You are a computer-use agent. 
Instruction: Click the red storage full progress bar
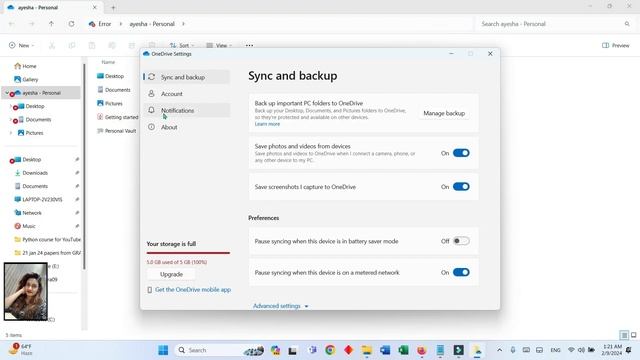188,253
